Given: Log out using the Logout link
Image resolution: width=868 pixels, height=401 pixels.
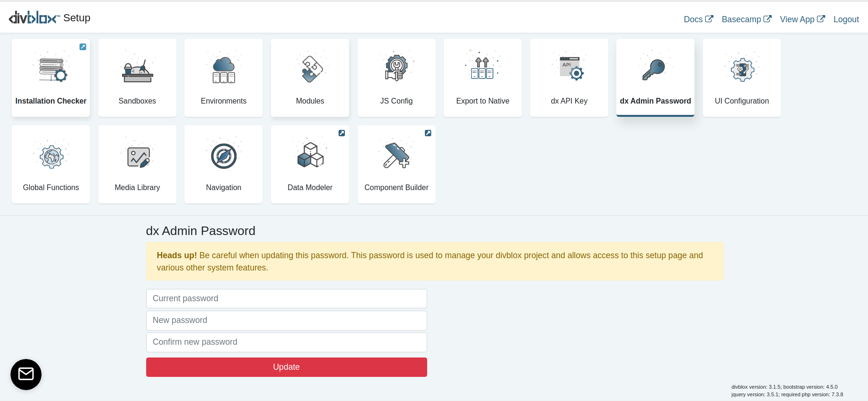Looking at the screenshot, I should coord(846,19).
